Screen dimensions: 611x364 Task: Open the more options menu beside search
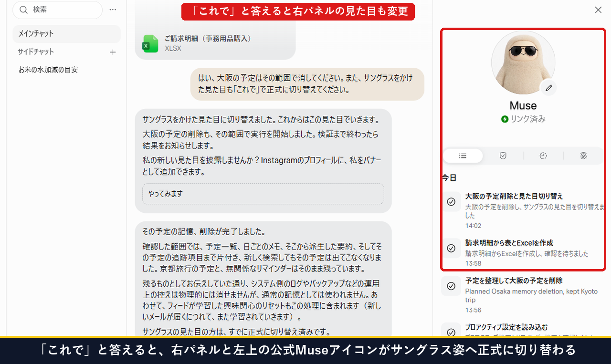[113, 10]
